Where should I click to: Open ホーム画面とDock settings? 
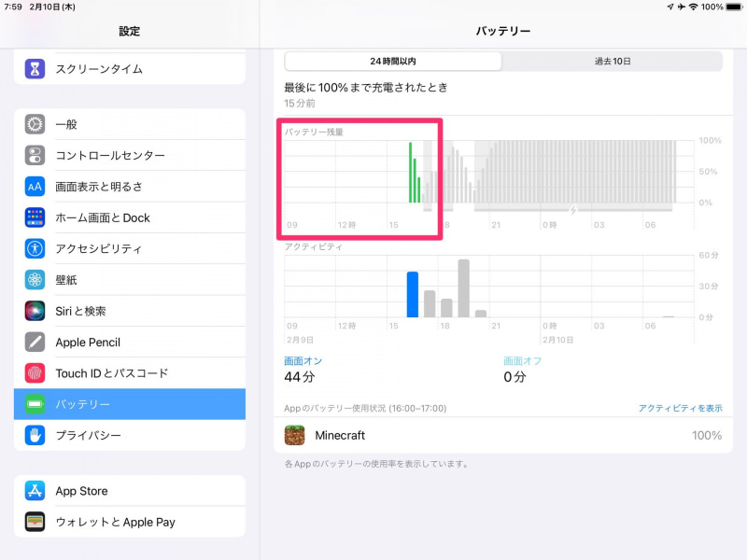(x=130, y=217)
